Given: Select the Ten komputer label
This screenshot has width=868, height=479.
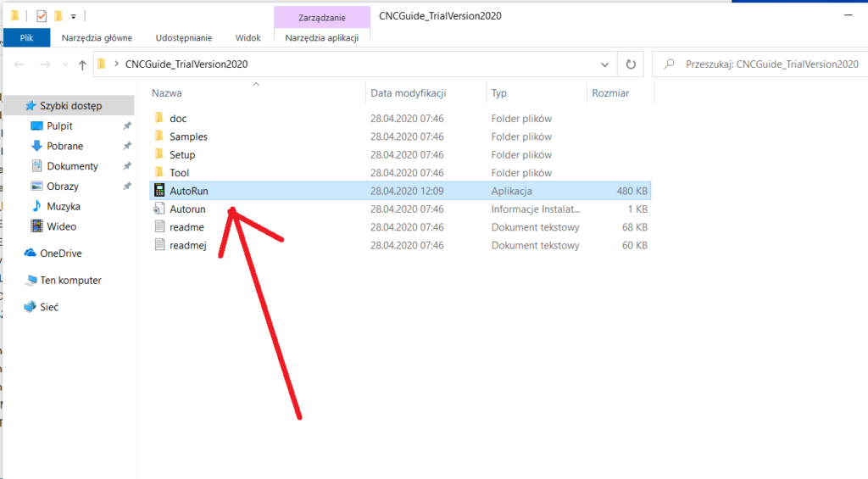Looking at the screenshot, I should click(x=71, y=281).
